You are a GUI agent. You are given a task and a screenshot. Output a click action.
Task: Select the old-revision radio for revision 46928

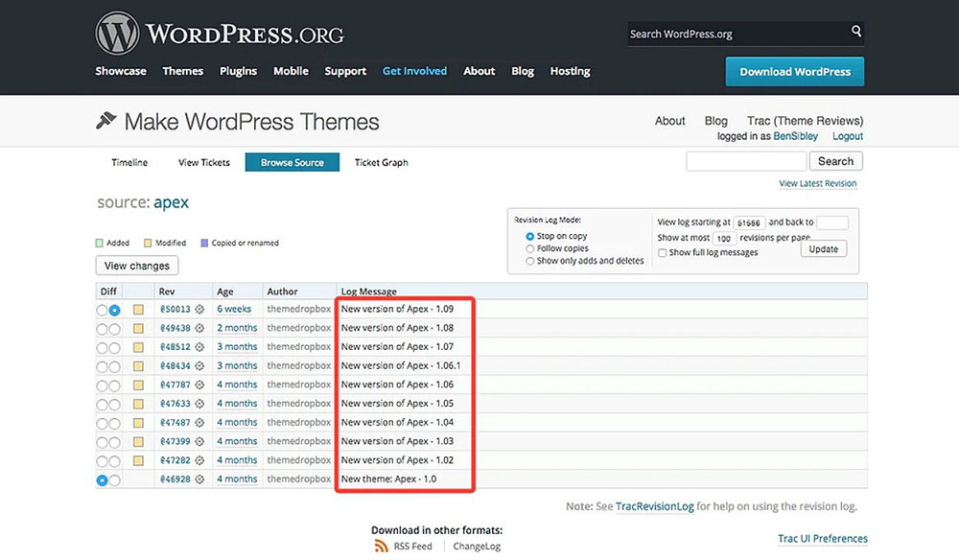102,479
